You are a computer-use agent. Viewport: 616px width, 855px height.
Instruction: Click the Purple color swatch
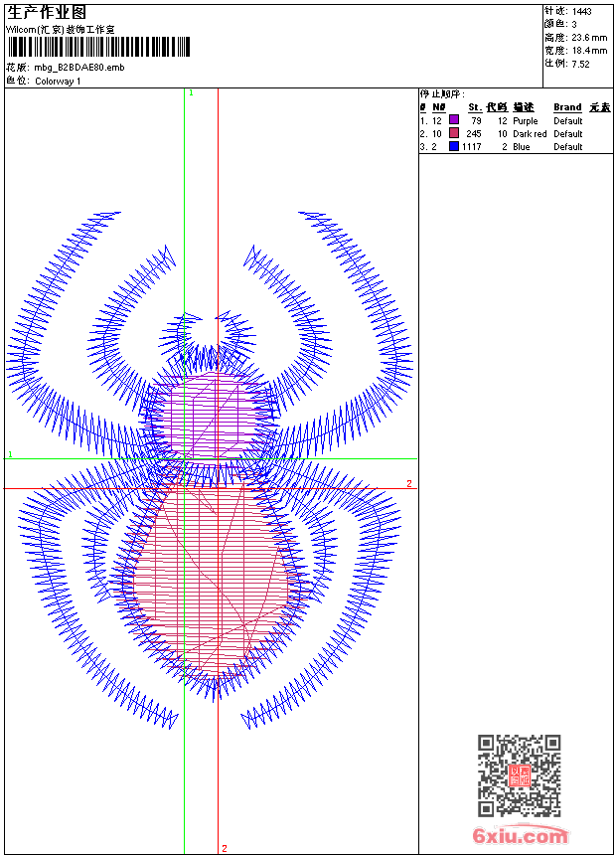click(x=453, y=120)
